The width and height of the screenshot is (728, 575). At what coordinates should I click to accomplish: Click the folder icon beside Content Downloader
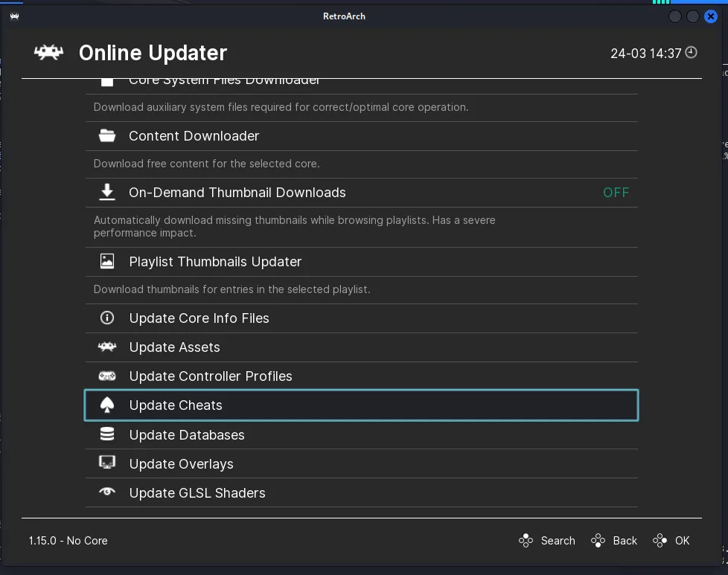pyautogui.click(x=107, y=136)
